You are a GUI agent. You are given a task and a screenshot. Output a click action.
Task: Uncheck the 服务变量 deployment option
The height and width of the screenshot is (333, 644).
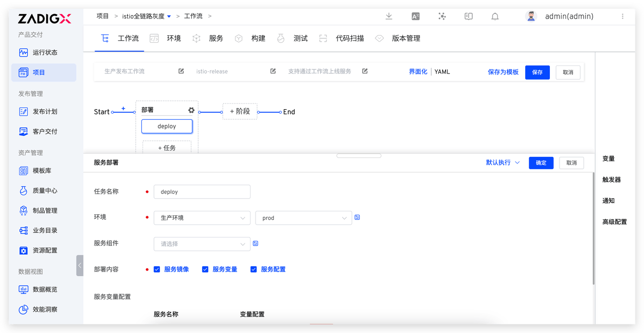205,269
